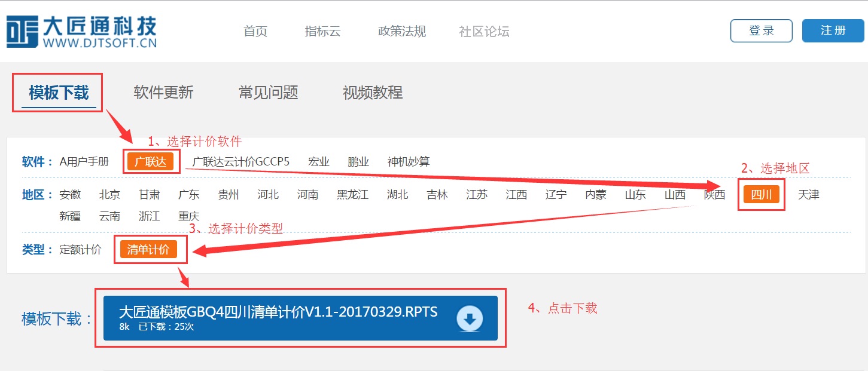
Task: Click the 注册 button
Action: (833, 31)
